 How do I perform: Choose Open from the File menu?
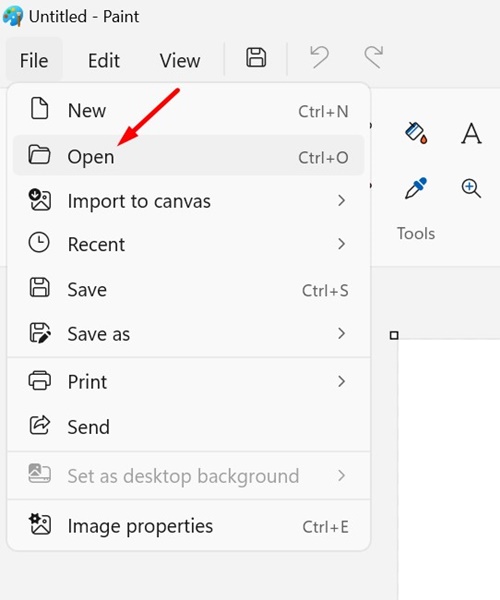click(x=189, y=156)
